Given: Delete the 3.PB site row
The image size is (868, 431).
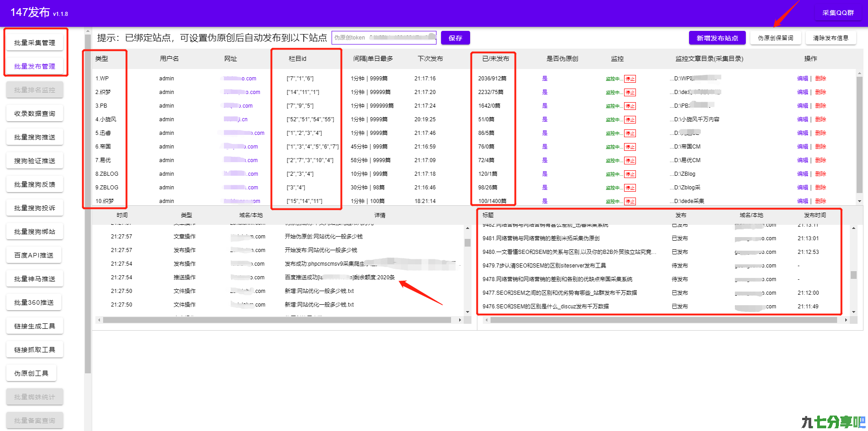Looking at the screenshot, I should [820, 106].
